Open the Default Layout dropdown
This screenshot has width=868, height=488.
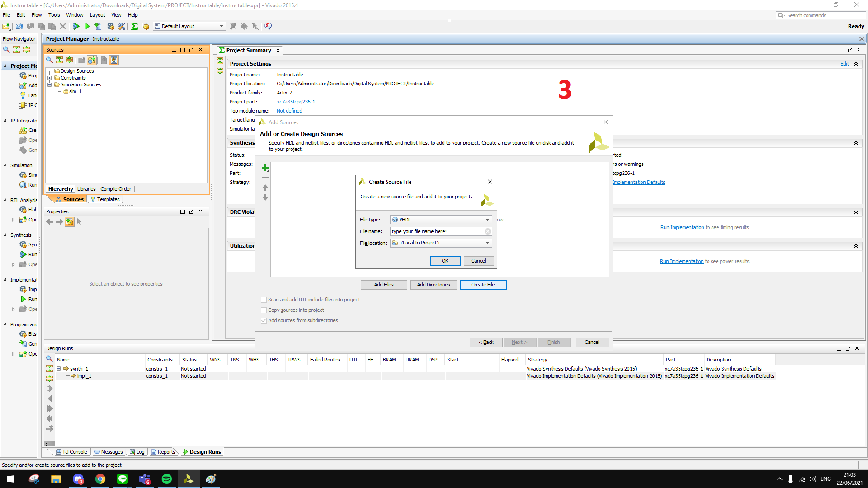point(221,26)
